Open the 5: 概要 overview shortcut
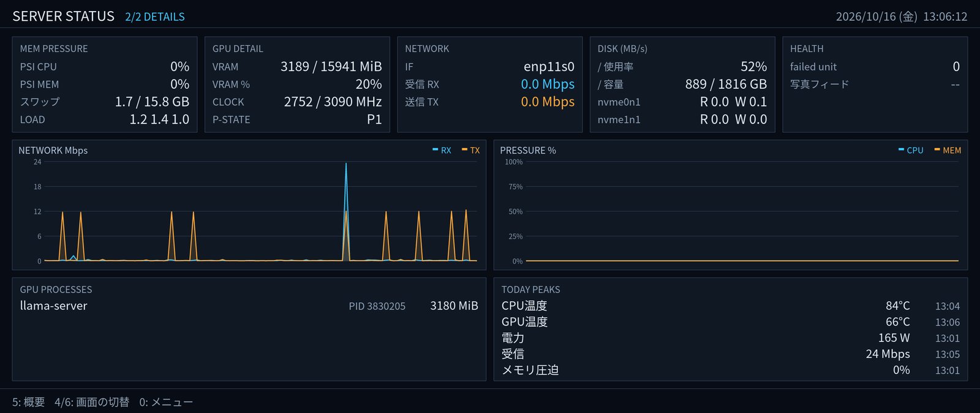Viewport: 980px width, 413px height. [x=29, y=402]
